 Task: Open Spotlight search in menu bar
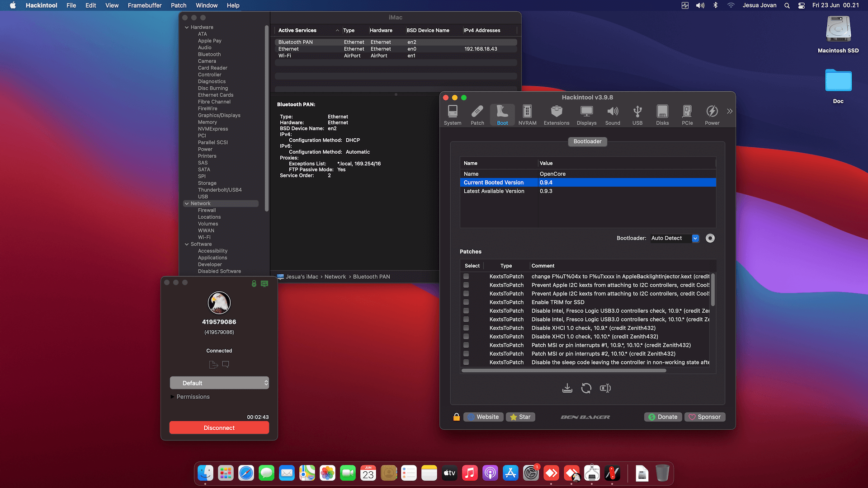[x=787, y=5]
